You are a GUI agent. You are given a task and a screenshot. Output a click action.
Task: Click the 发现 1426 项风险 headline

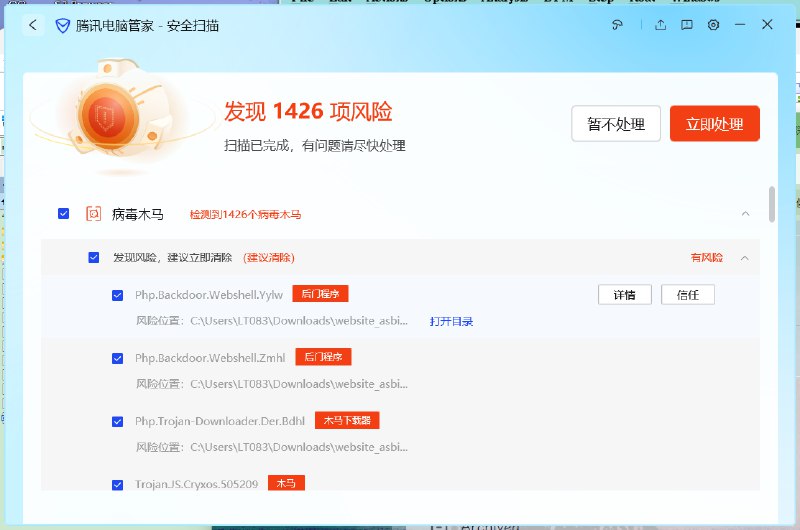tap(308, 111)
